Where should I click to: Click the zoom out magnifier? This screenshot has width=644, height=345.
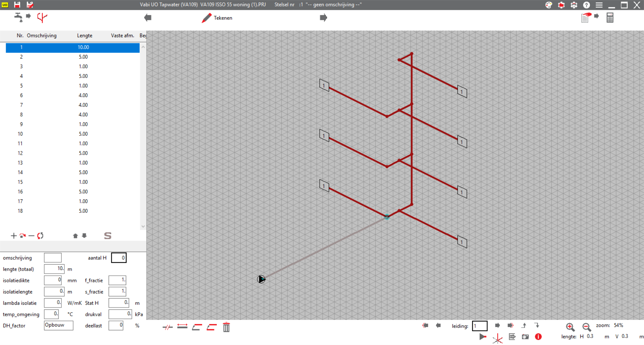point(586,327)
